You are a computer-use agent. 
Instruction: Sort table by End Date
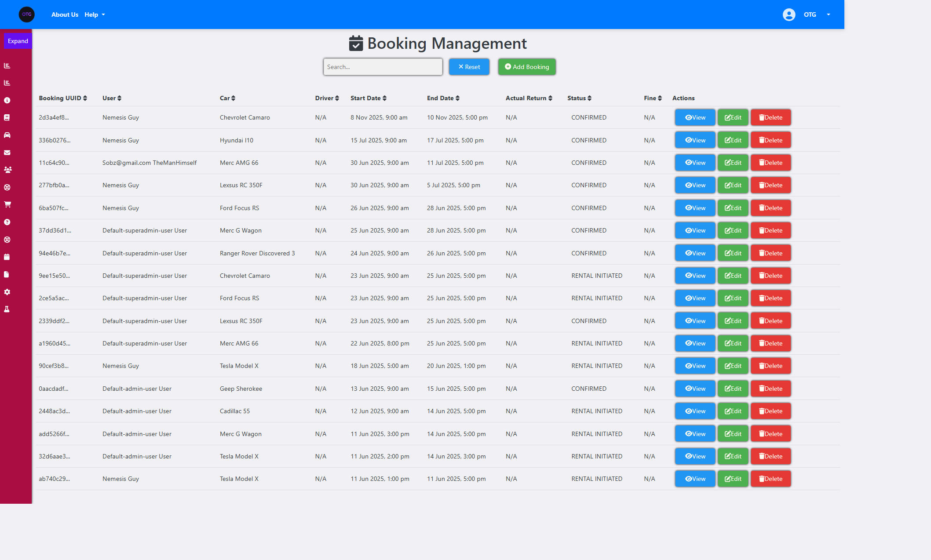443,98
